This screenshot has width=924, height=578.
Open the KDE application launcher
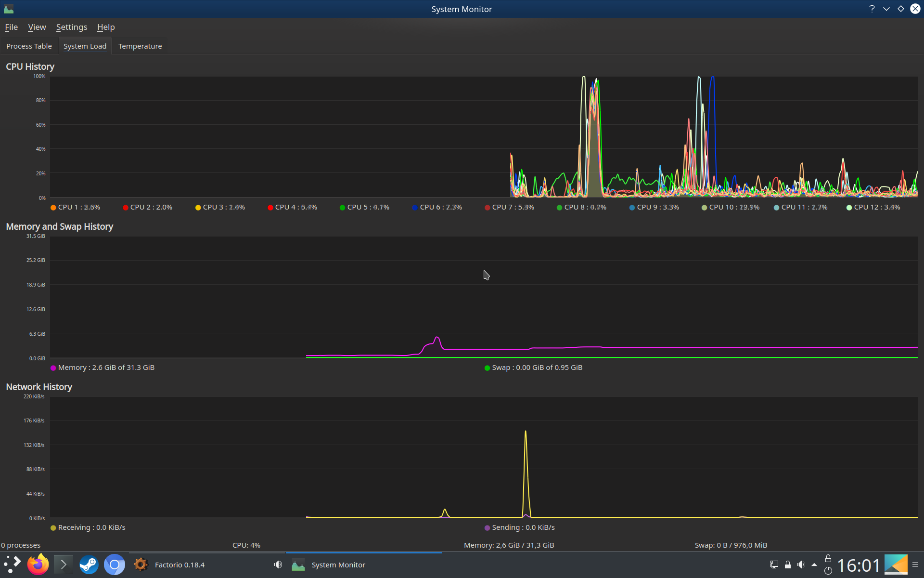pyautogui.click(x=13, y=565)
